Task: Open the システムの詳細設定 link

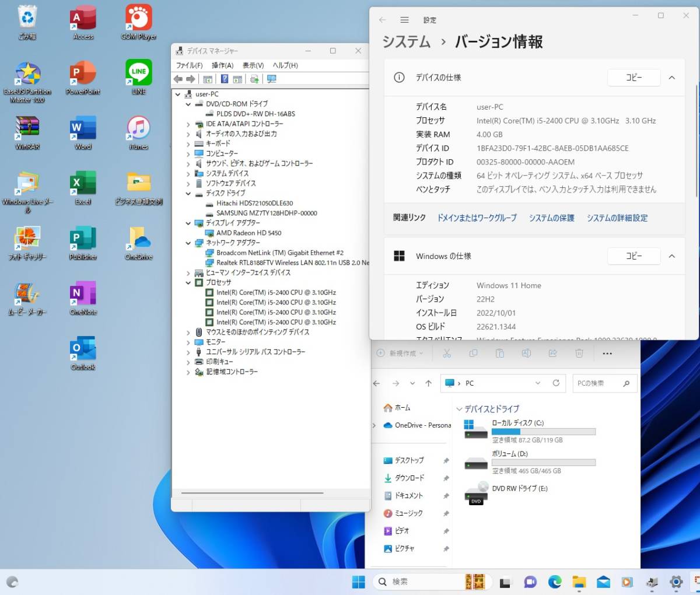Action: coord(617,218)
